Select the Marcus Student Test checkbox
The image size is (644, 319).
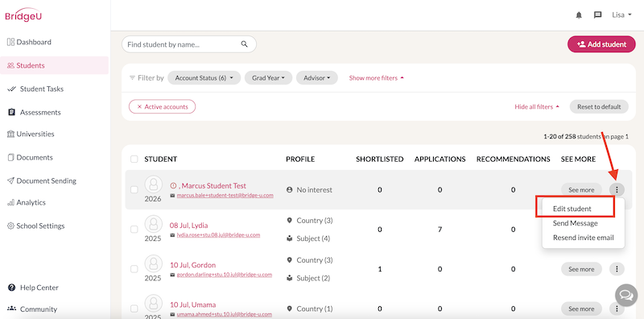(x=134, y=189)
